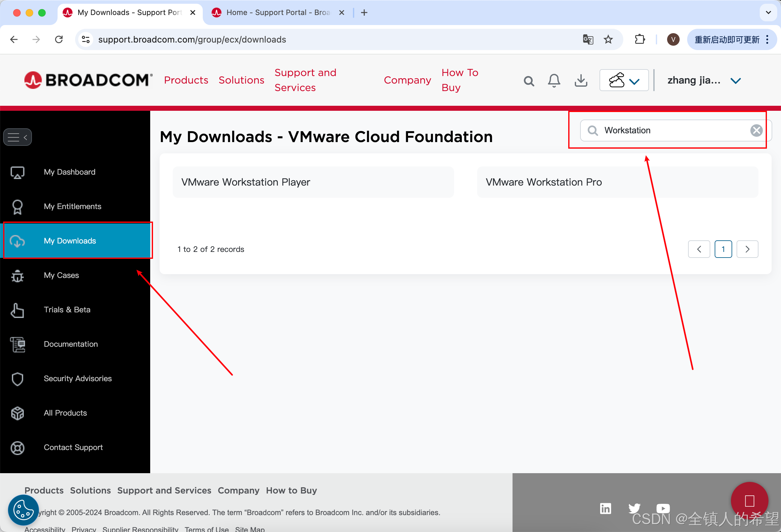Open My Dashboard from sidebar
This screenshot has height=532, width=781.
69,172
